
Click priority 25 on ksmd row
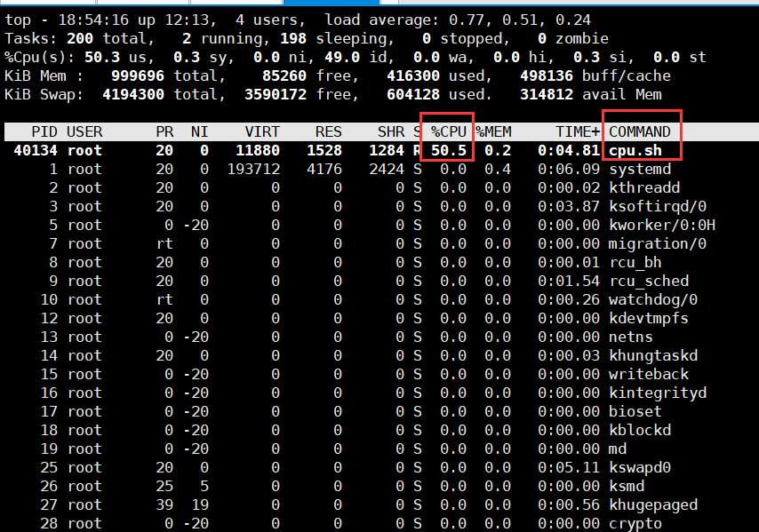164,486
